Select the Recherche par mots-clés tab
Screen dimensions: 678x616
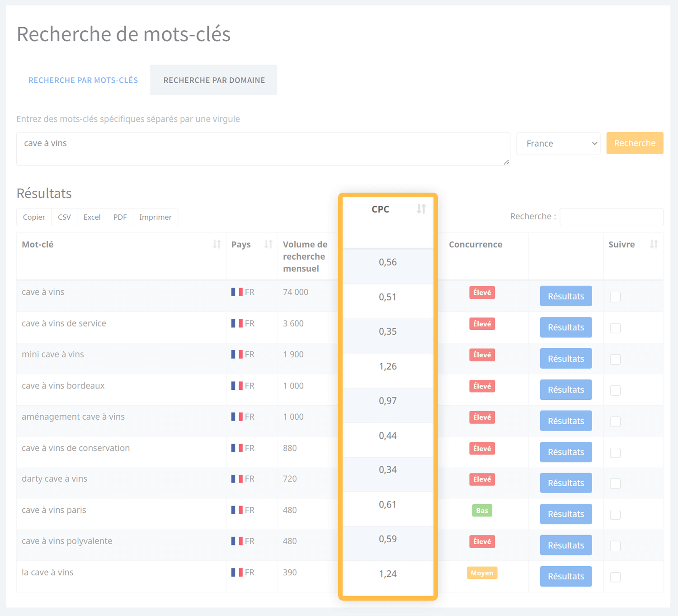(83, 80)
